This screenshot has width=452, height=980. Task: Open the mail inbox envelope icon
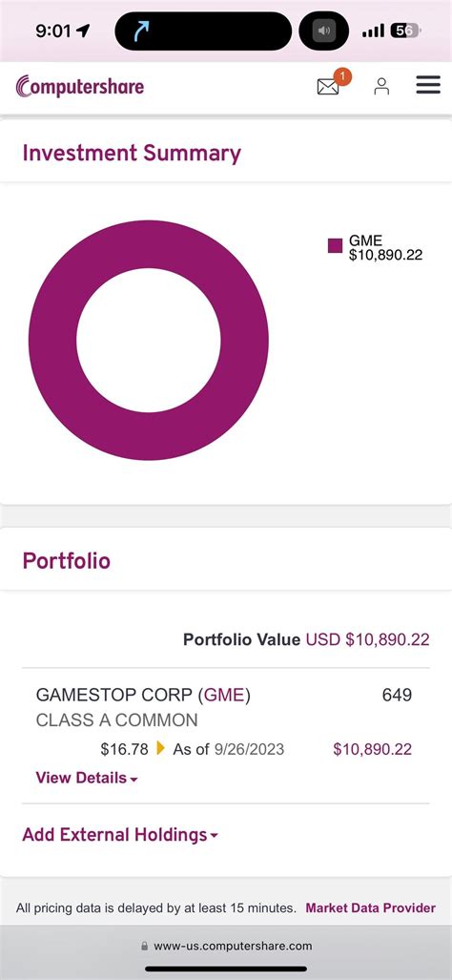(328, 87)
